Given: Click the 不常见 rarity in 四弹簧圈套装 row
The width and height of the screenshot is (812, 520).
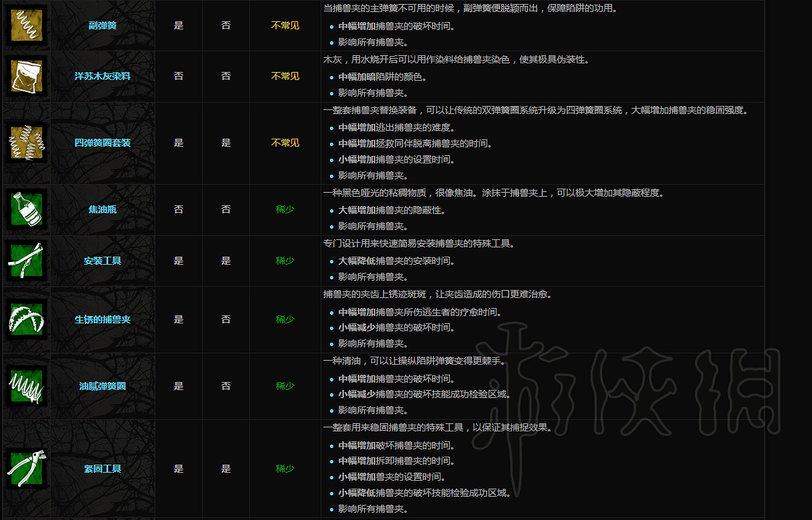Looking at the screenshot, I should pos(285,143).
